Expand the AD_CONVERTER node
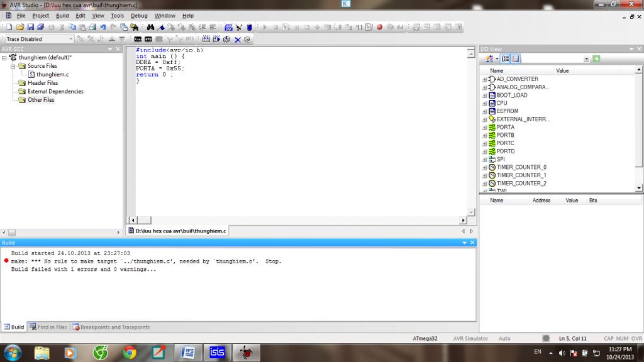Screen dimensions: 644x362 [484, 79]
